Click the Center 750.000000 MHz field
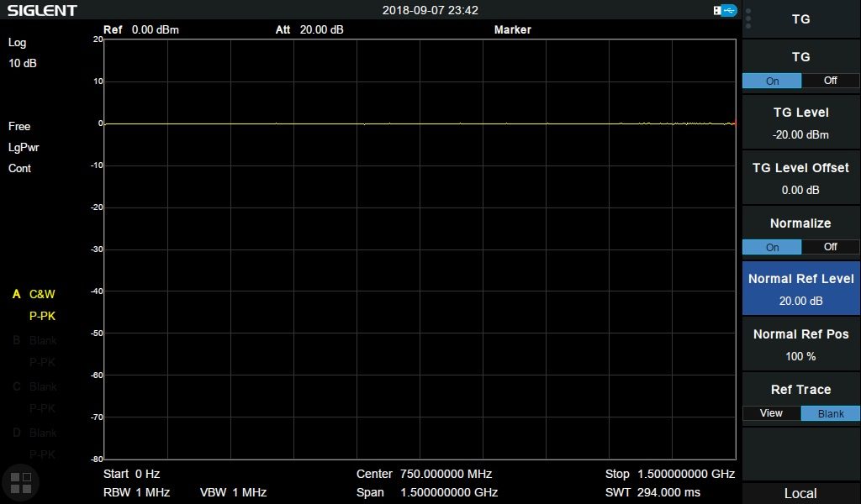Viewport: 861px width, 504px height. [x=424, y=474]
